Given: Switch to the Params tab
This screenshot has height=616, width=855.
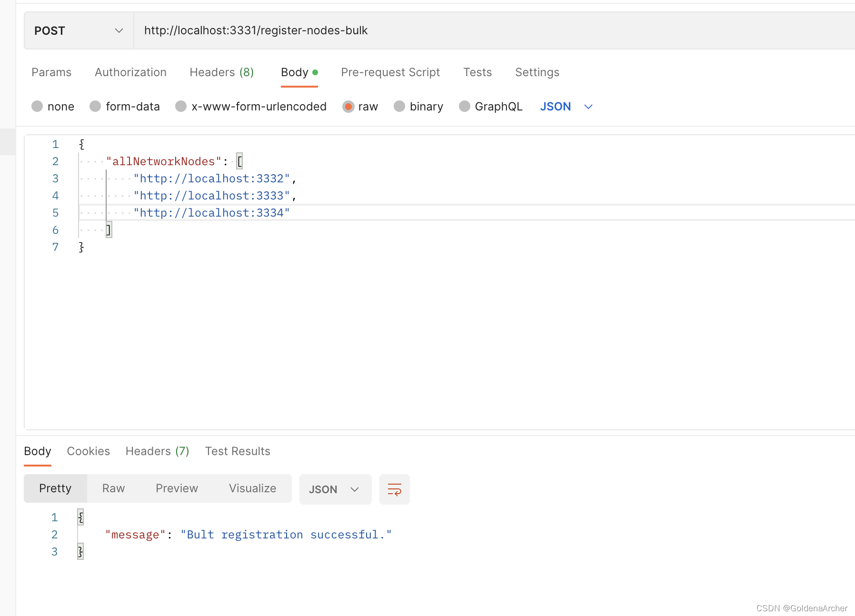Looking at the screenshot, I should click(x=51, y=72).
